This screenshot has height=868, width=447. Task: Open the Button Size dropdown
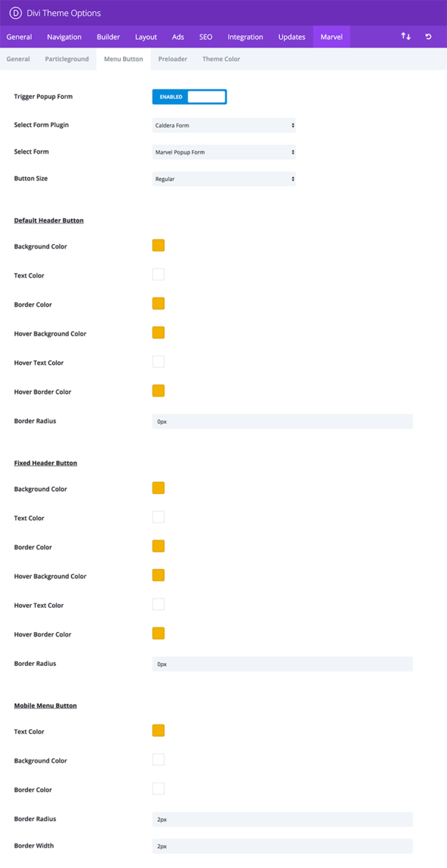point(224,179)
